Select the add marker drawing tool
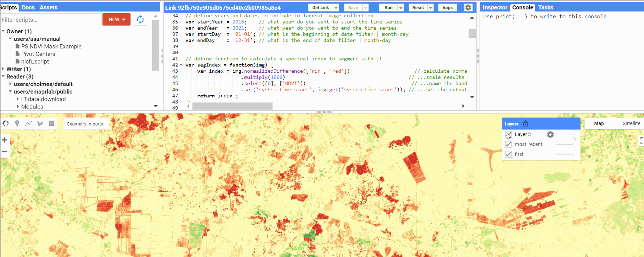The image size is (644, 257). pyautogui.click(x=17, y=124)
